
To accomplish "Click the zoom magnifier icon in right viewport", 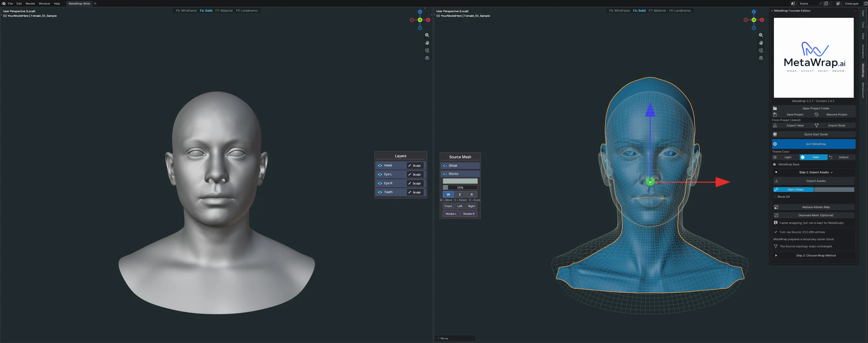I will (761, 35).
